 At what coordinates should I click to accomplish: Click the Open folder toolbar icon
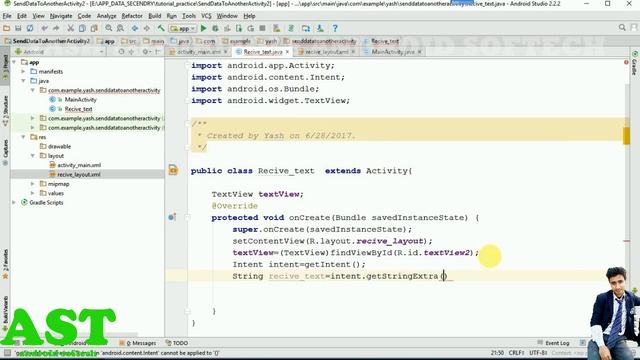pyautogui.click(x=7, y=28)
